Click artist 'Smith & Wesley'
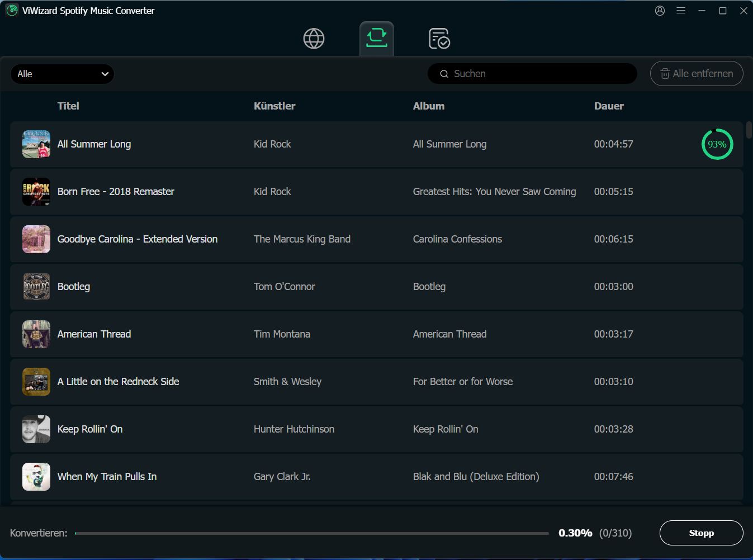Image resolution: width=753 pixels, height=560 pixels. point(287,382)
